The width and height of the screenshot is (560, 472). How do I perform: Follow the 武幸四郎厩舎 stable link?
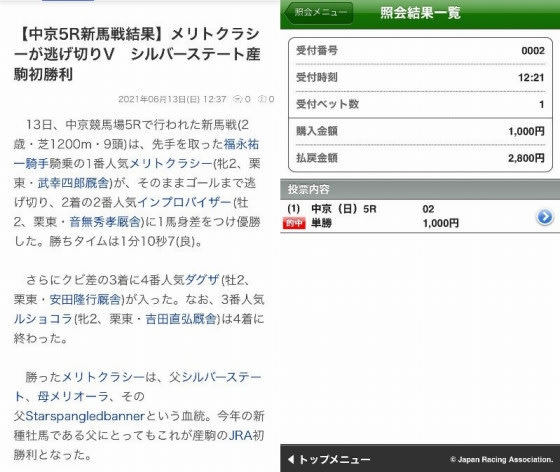point(73,183)
